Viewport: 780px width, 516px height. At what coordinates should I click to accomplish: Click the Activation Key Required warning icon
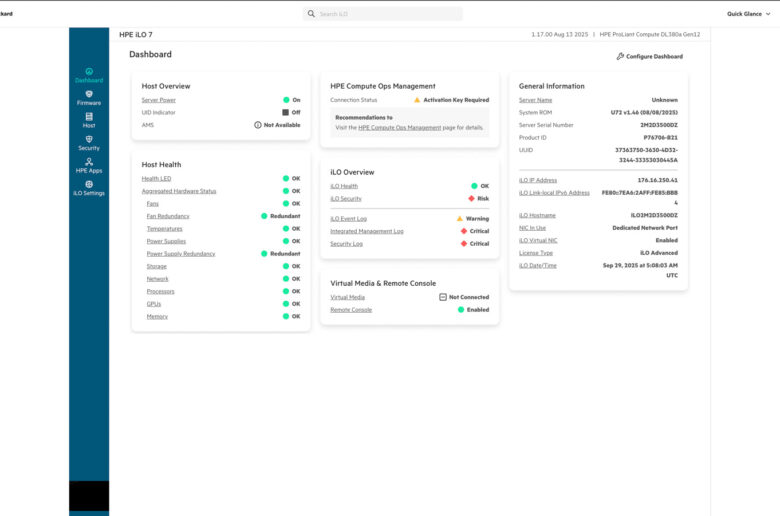418,100
